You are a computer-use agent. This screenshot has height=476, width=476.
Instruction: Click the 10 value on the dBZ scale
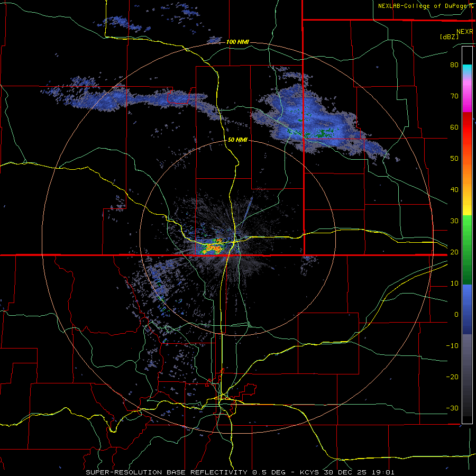click(x=454, y=283)
